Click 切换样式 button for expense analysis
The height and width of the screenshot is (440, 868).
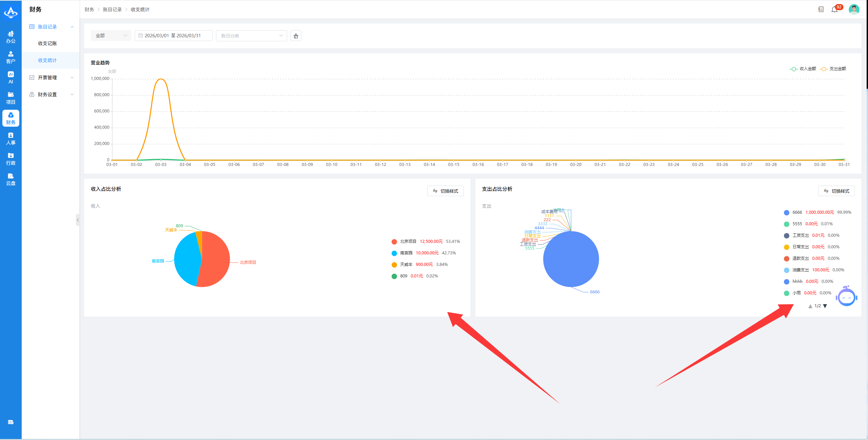(836, 191)
